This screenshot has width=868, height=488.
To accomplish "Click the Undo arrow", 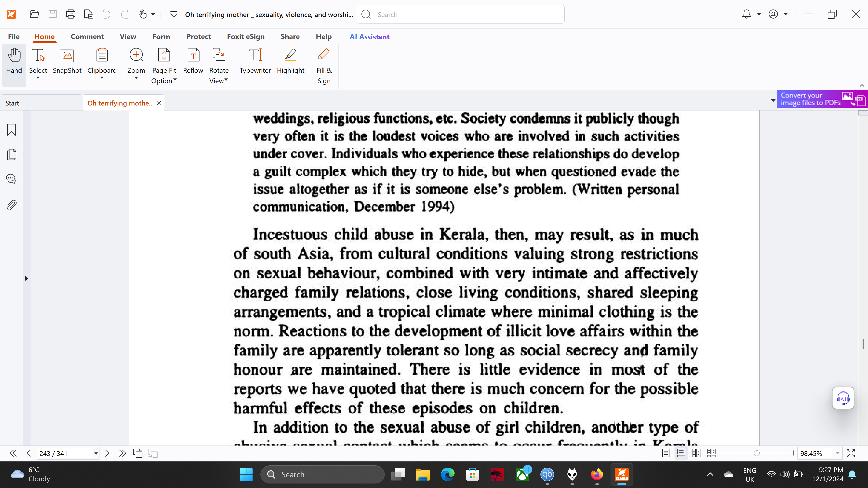I will click(106, 14).
